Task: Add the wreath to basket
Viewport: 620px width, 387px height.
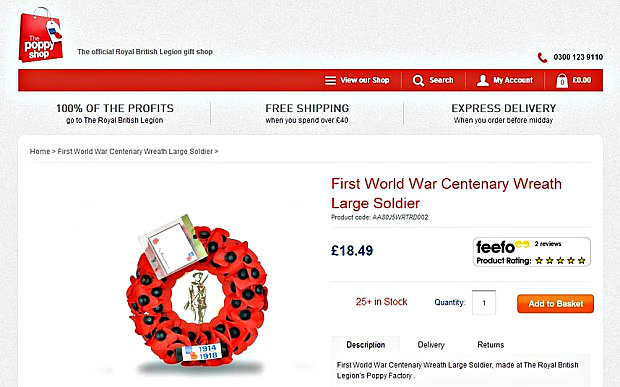Action: click(x=555, y=304)
